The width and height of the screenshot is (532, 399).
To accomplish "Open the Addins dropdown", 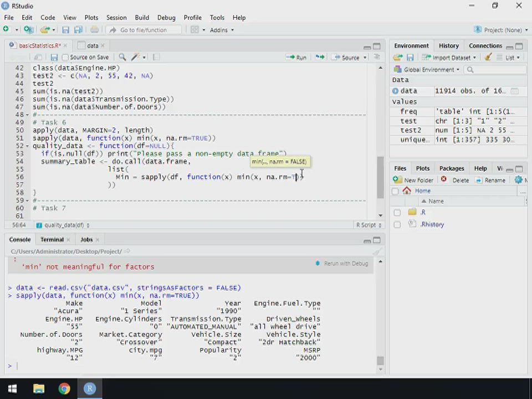I will [x=222, y=30].
